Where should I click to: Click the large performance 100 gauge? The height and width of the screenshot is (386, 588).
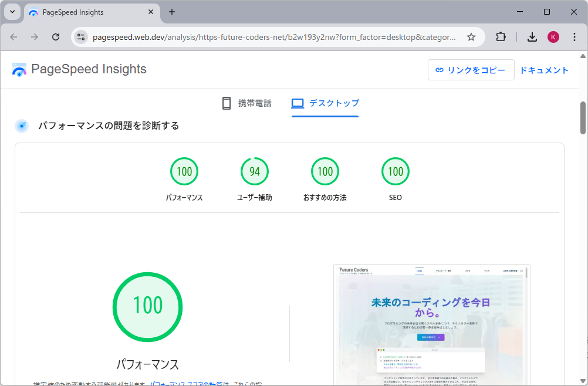click(148, 307)
